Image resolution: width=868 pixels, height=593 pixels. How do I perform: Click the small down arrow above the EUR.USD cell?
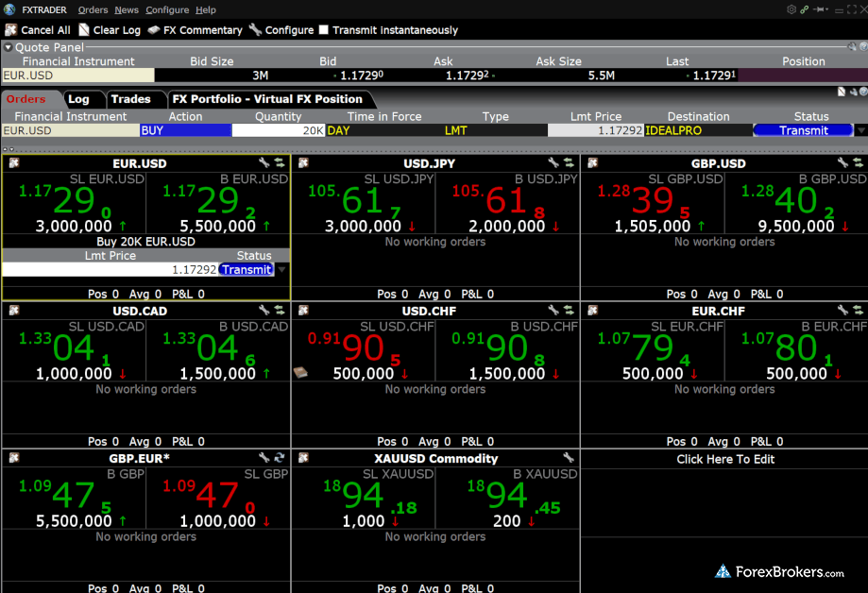click(x=11, y=149)
